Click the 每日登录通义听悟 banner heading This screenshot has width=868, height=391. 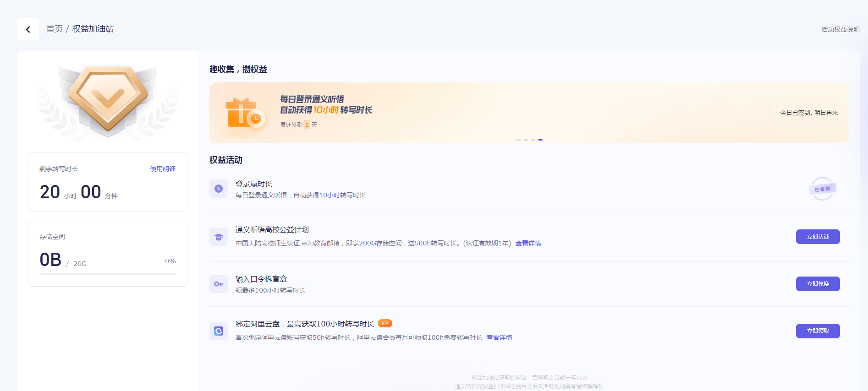(x=312, y=99)
